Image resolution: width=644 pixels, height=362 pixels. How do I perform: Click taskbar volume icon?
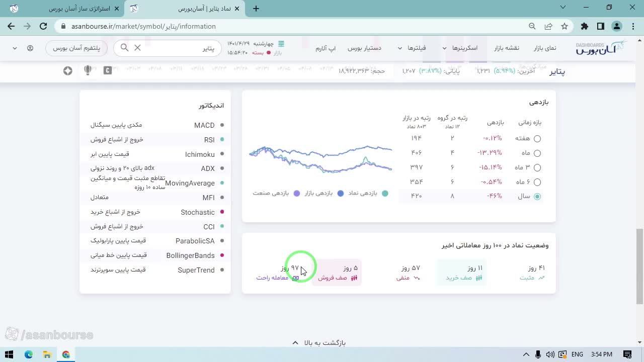click(550, 354)
